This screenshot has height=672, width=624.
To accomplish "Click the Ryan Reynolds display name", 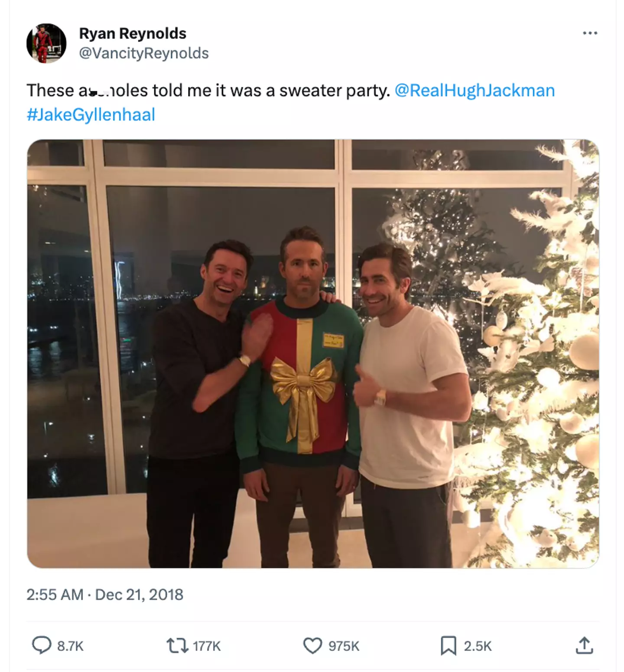I will coord(133,33).
